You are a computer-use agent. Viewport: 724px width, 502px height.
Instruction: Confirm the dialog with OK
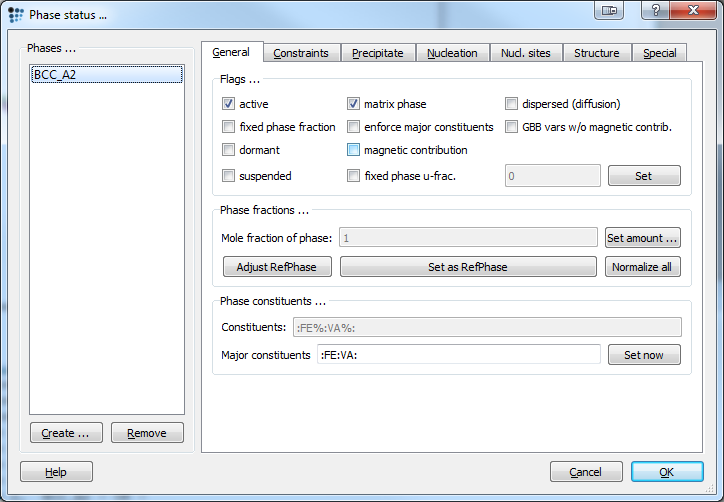(x=667, y=472)
